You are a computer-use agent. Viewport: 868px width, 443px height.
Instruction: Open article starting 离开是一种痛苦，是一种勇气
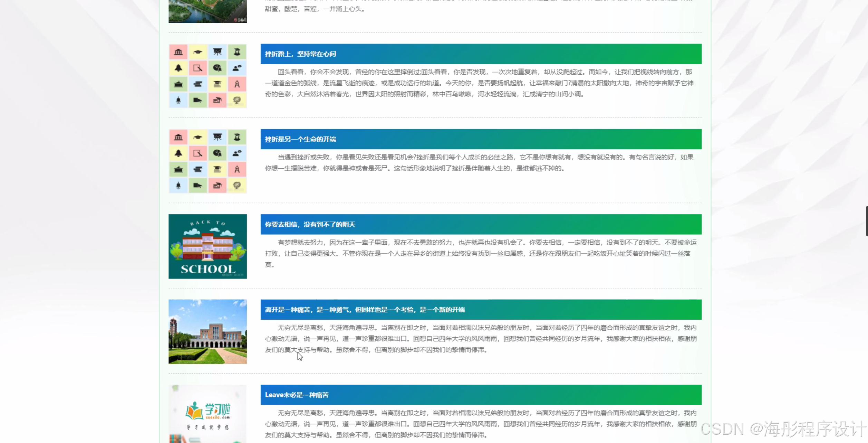tap(365, 310)
